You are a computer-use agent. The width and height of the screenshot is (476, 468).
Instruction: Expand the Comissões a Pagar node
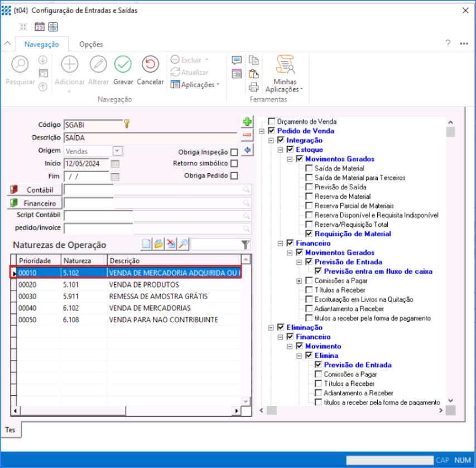[x=300, y=281]
